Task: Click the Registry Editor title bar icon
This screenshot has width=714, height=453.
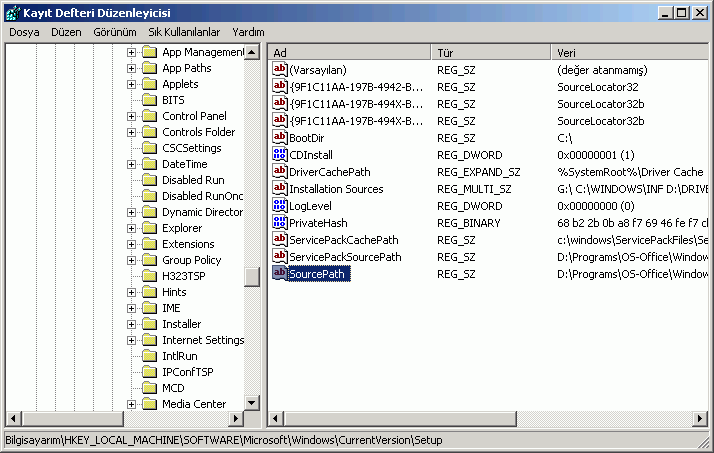Action: 12,13
